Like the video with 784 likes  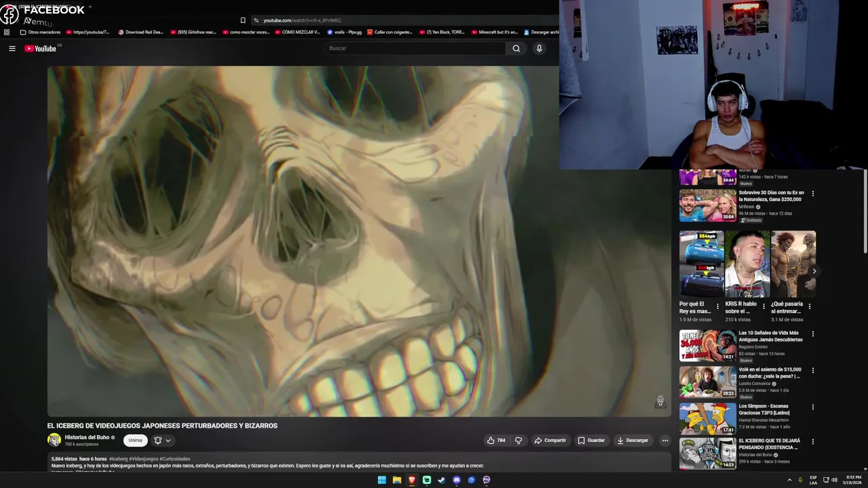click(x=496, y=441)
